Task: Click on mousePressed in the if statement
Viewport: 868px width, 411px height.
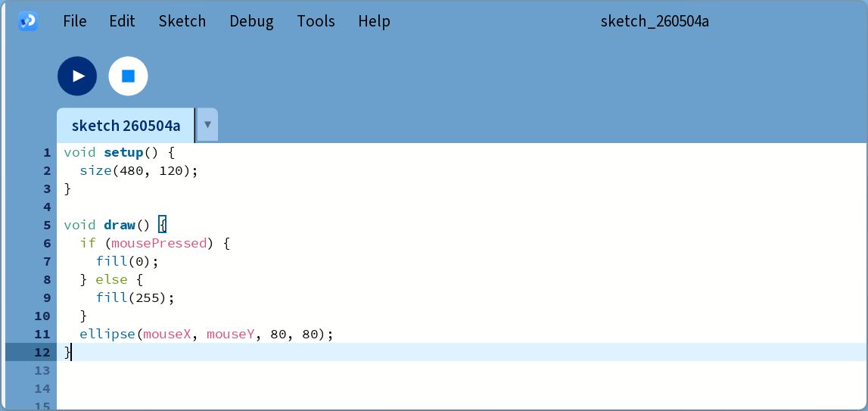Action: (159, 243)
